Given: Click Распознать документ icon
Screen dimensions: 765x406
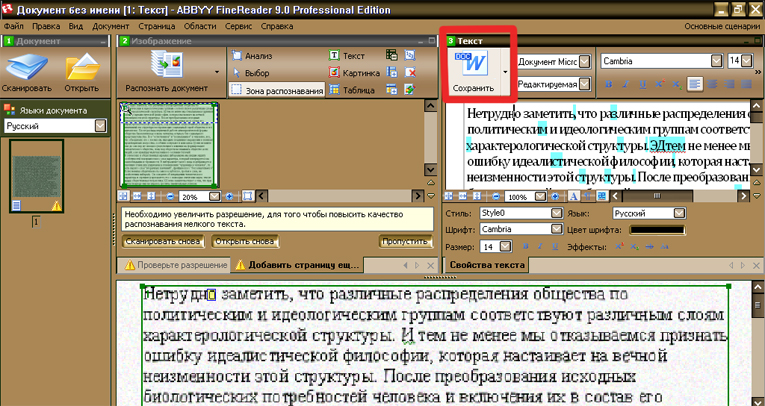Looking at the screenshot, I should point(166,65).
